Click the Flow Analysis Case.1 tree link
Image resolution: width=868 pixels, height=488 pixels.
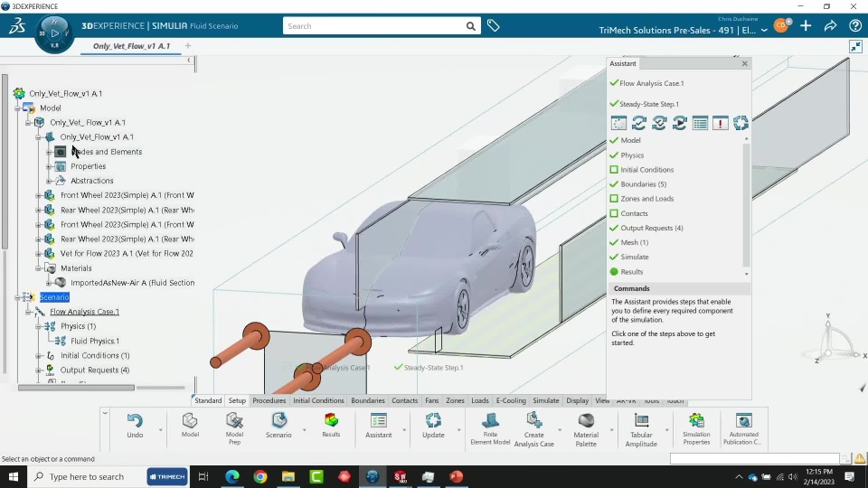[x=84, y=312]
